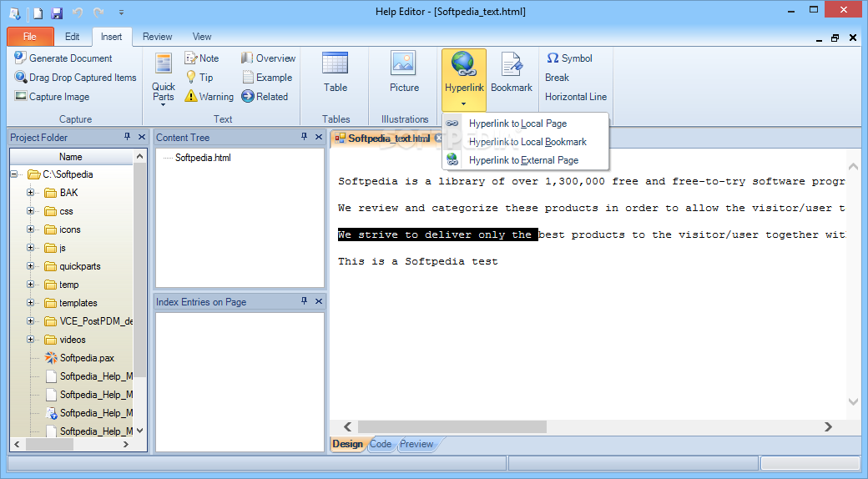
Task: Open the Quick Parts dropdown
Action: coord(164,78)
